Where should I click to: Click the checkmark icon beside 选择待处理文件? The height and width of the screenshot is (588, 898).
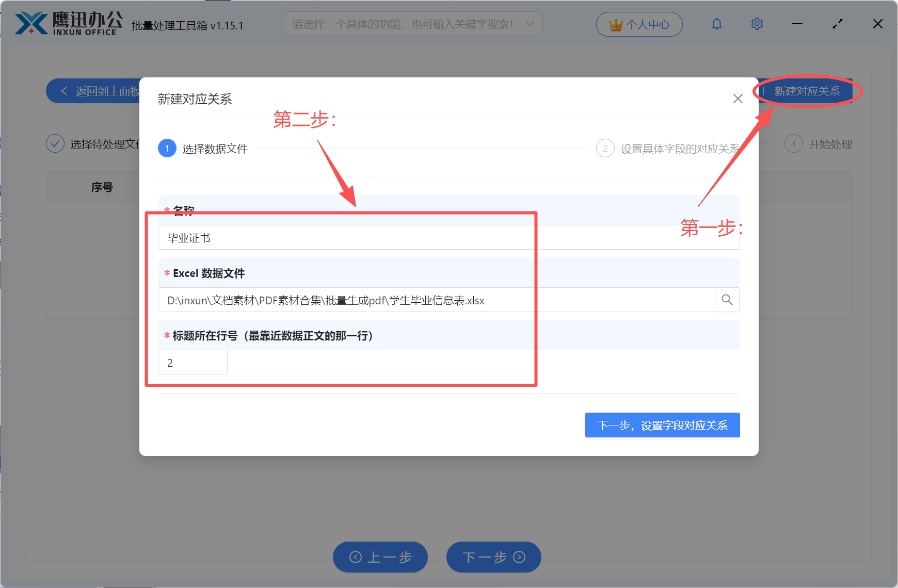click(55, 143)
